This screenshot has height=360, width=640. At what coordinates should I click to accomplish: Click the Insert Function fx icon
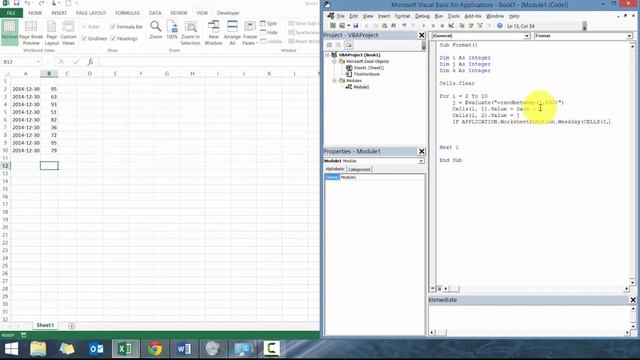coord(90,62)
